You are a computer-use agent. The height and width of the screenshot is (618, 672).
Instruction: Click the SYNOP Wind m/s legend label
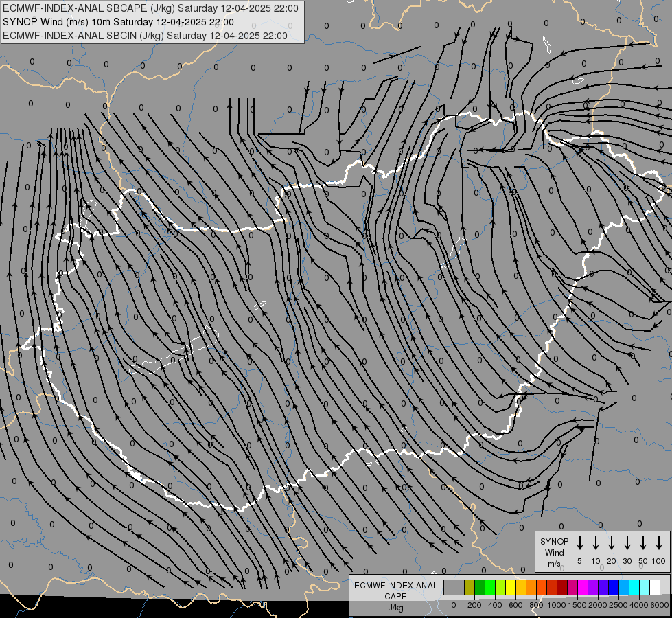tap(554, 552)
